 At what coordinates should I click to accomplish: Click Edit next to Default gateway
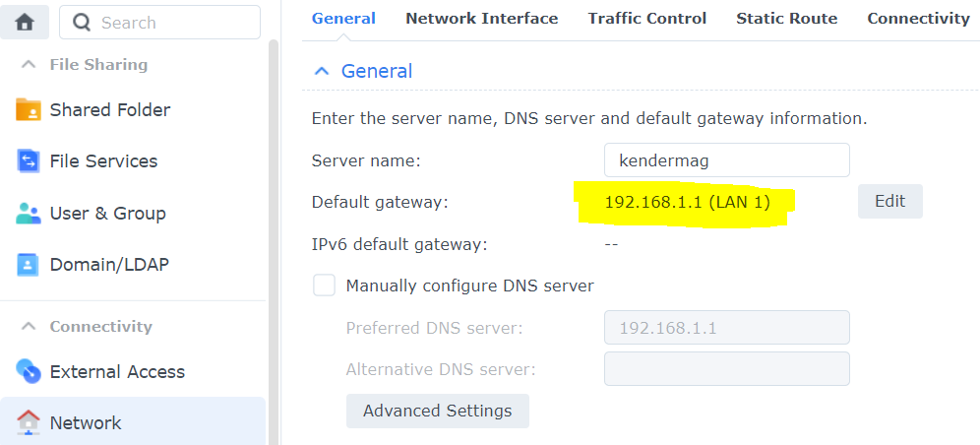tap(890, 201)
